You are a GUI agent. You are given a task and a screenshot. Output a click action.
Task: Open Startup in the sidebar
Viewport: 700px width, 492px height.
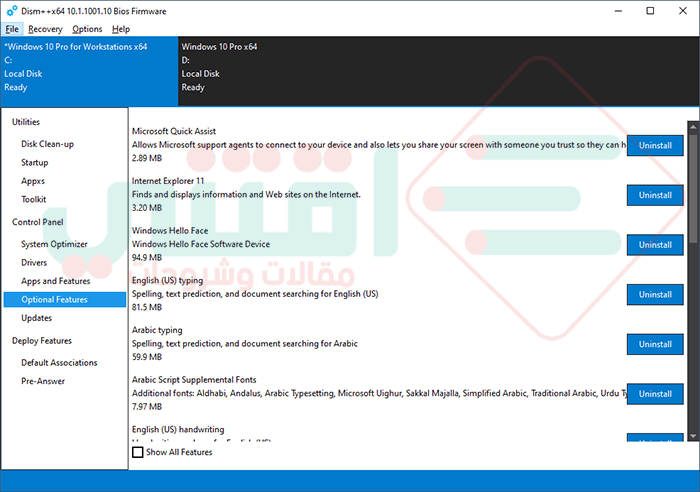pyautogui.click(x=34, y=163)
